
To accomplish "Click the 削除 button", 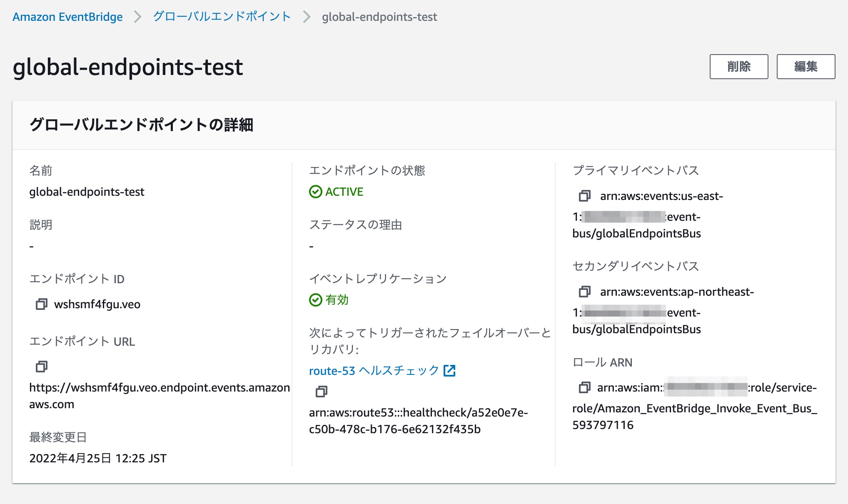I will click(x=739, y=67).
